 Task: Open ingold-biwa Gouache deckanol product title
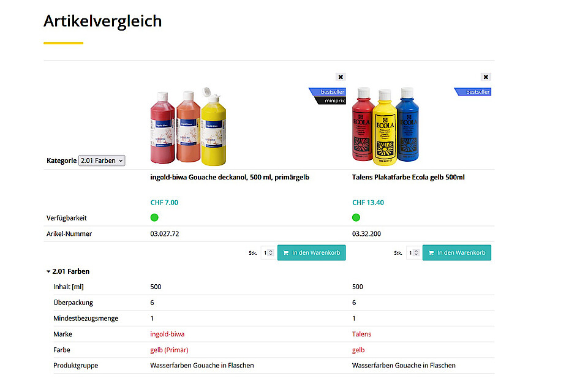(230, 177)
